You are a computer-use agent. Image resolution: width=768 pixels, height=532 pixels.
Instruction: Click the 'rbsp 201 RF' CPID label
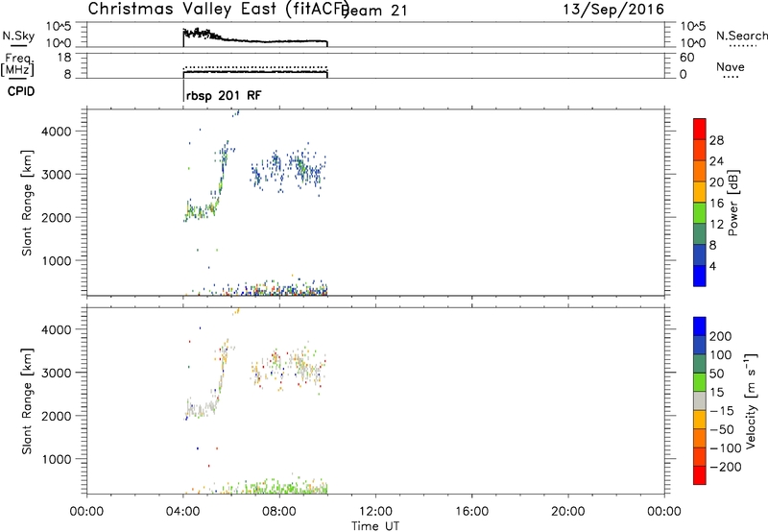click(224, 95)
